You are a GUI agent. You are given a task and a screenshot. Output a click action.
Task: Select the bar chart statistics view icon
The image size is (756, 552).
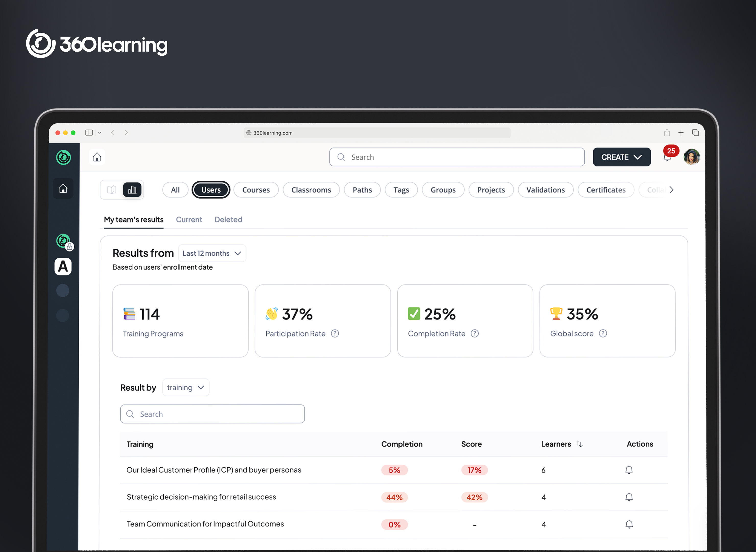(x=132, y=189)
